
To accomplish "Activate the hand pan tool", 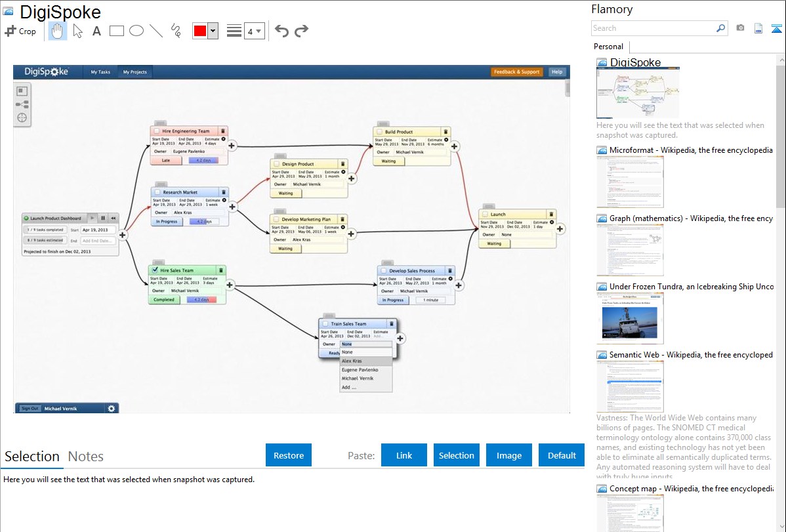I will coord(57,31).
